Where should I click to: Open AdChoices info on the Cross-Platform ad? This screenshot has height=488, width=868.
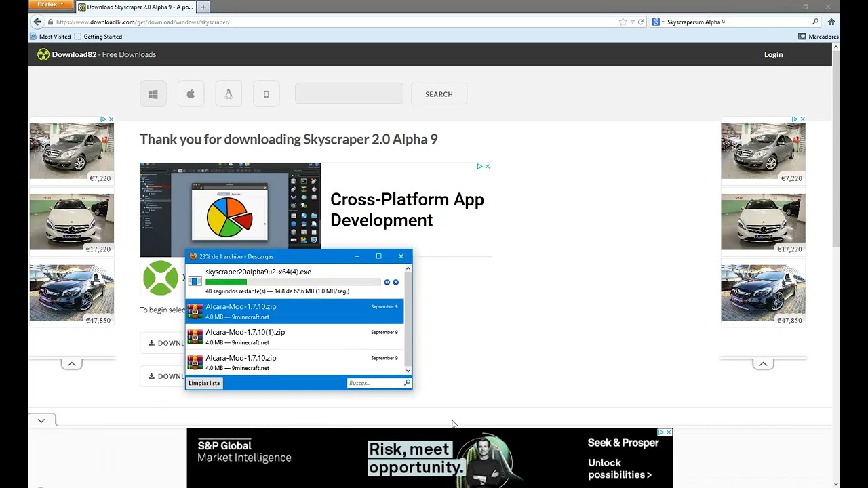coord(479,166)
